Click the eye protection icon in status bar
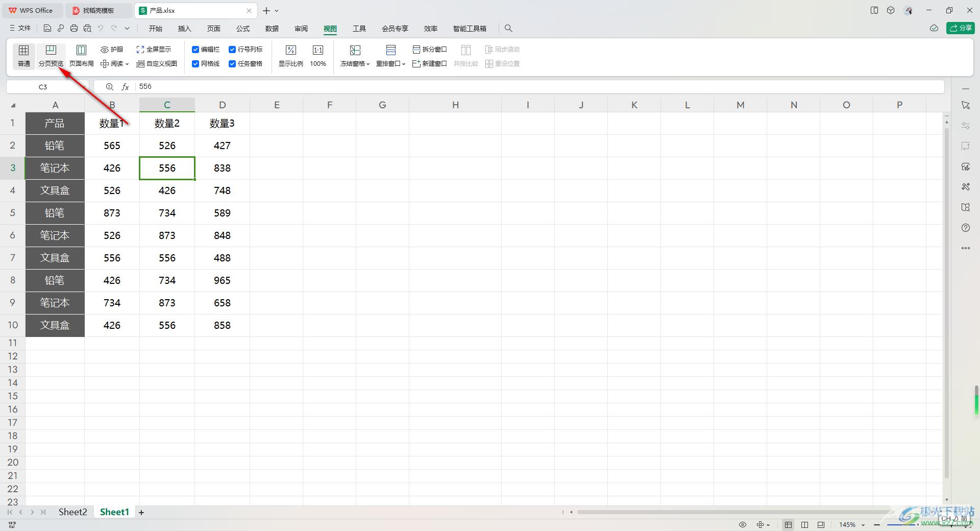The height and width of the screenshot is (531, 980). pos(743,524)
